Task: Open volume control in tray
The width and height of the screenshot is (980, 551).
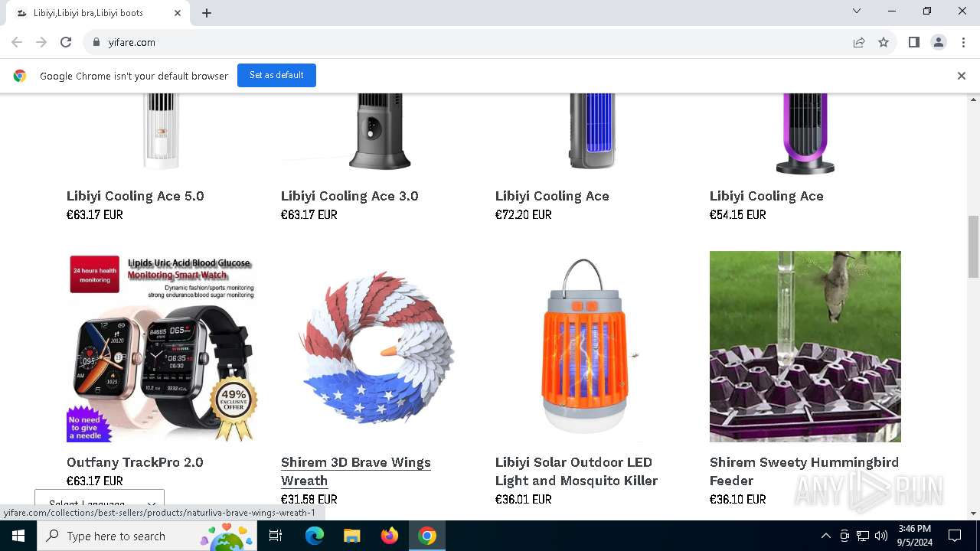Action: (x=881, y=536)
